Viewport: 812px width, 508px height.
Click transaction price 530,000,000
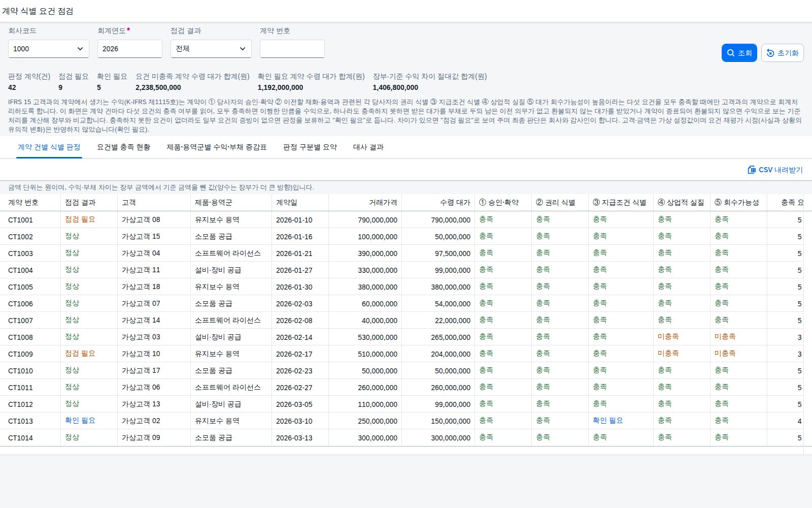click(378, 337)
